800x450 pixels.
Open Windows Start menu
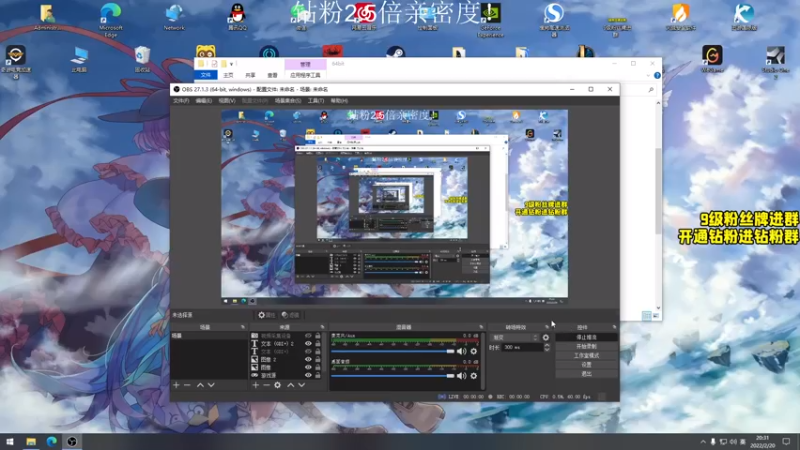tap(10, 442)
